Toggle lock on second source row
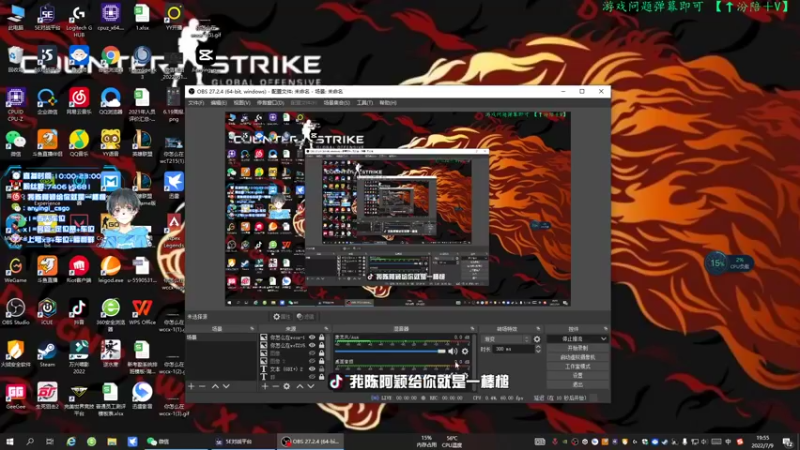Viewport: 800px width, 450px height. pyautogui.click(x=321, y=345)
